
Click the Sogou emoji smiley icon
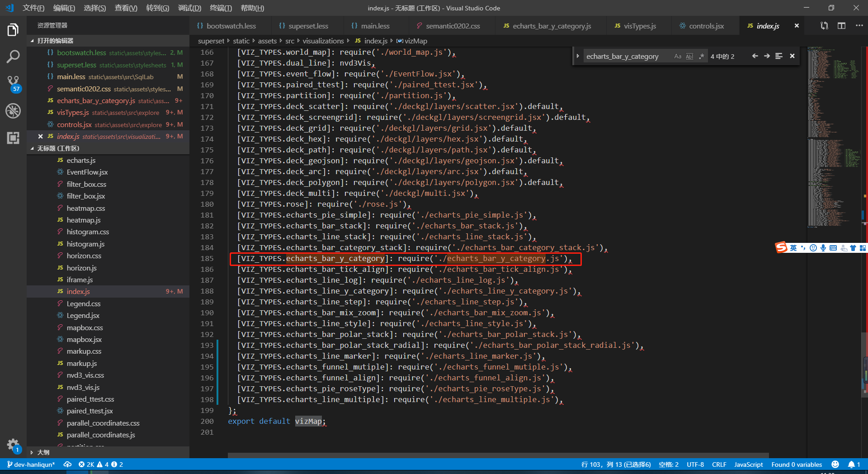[x=813, y=248]
